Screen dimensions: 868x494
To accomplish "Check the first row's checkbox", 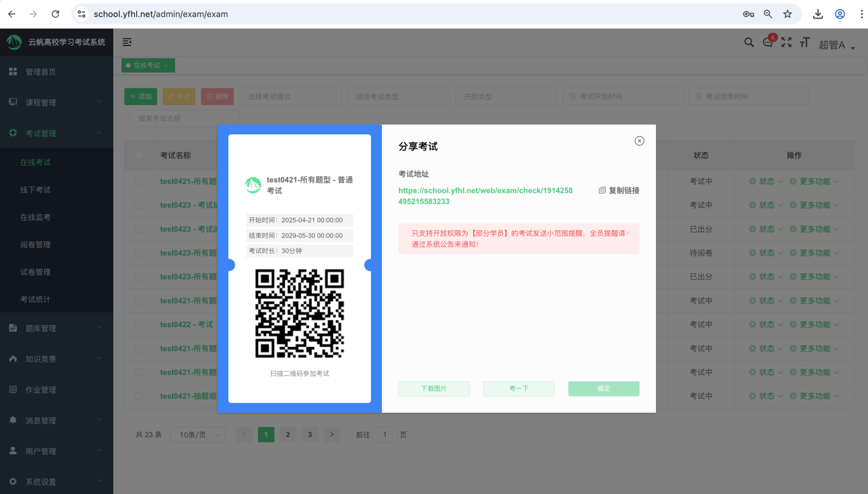I will 138,182.
